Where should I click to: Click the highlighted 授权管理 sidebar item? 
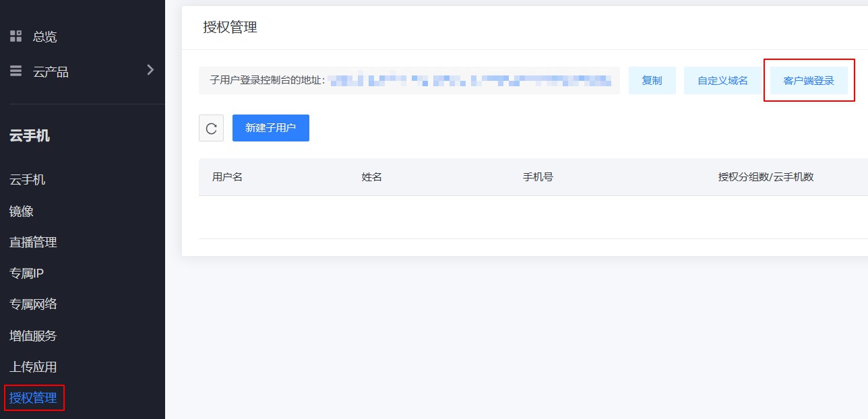(x=33, y=398)
